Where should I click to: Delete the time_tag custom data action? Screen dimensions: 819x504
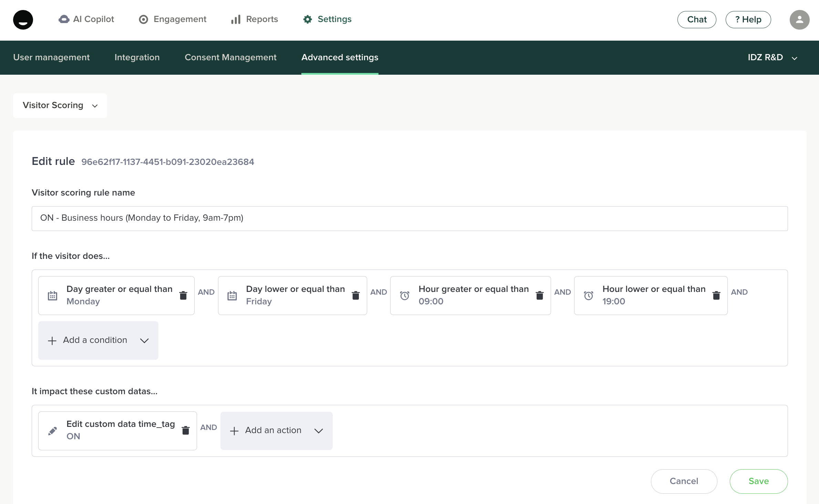[186, 430]
